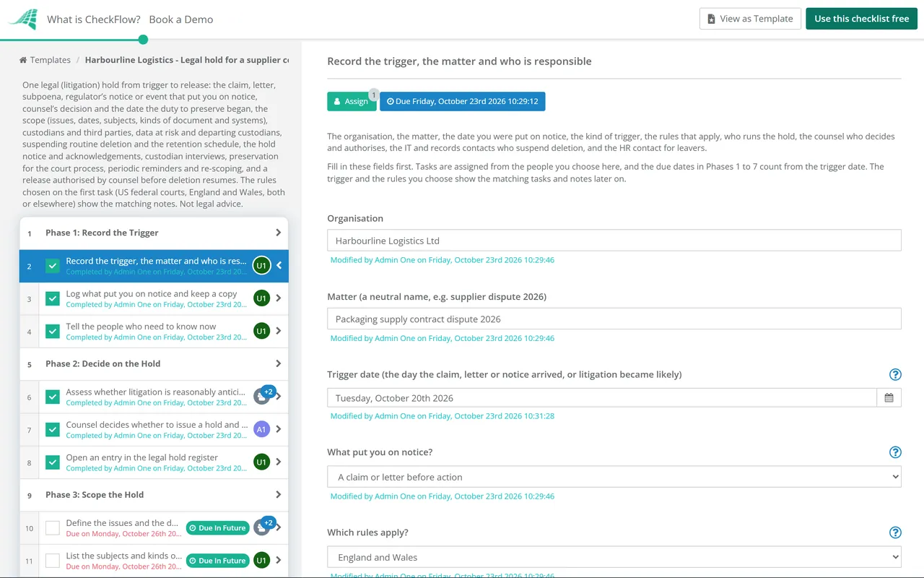This screenshot has width=924, height=578.
Task: Click A1 avatar on Counsel decides task
Action: pyautogui.click(x=261, y=429)
